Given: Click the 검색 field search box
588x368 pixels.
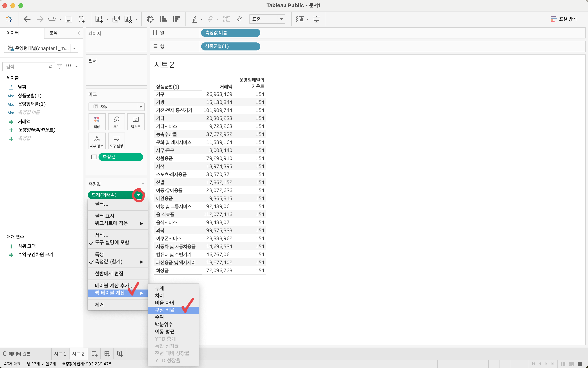Looking at the screenshot, I should pos(27,66).
